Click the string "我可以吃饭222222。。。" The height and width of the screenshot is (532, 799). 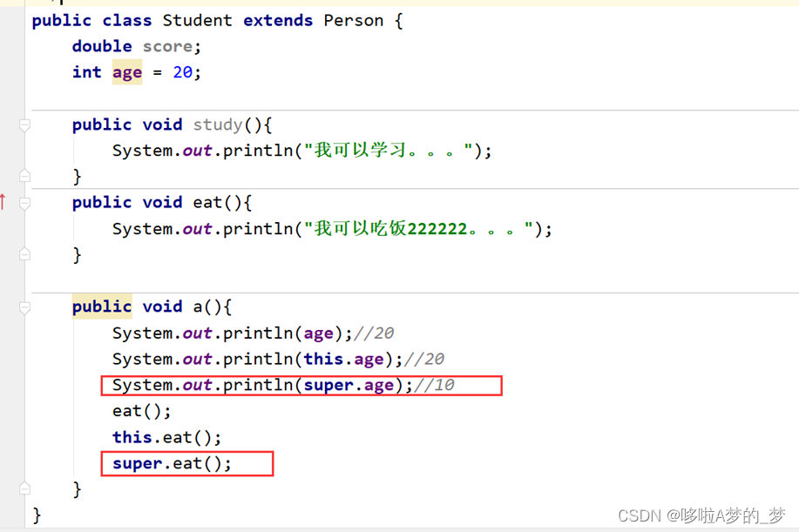point(418,229)
